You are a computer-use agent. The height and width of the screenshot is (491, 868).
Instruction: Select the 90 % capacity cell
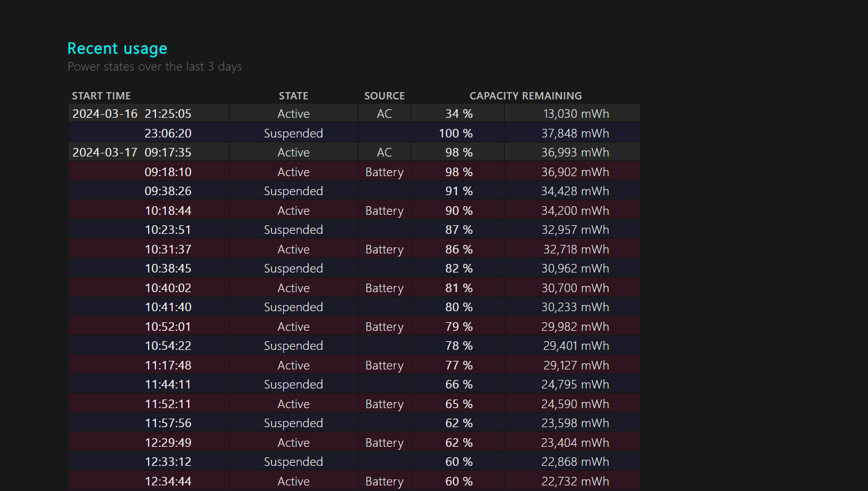(x=459, y=211)
